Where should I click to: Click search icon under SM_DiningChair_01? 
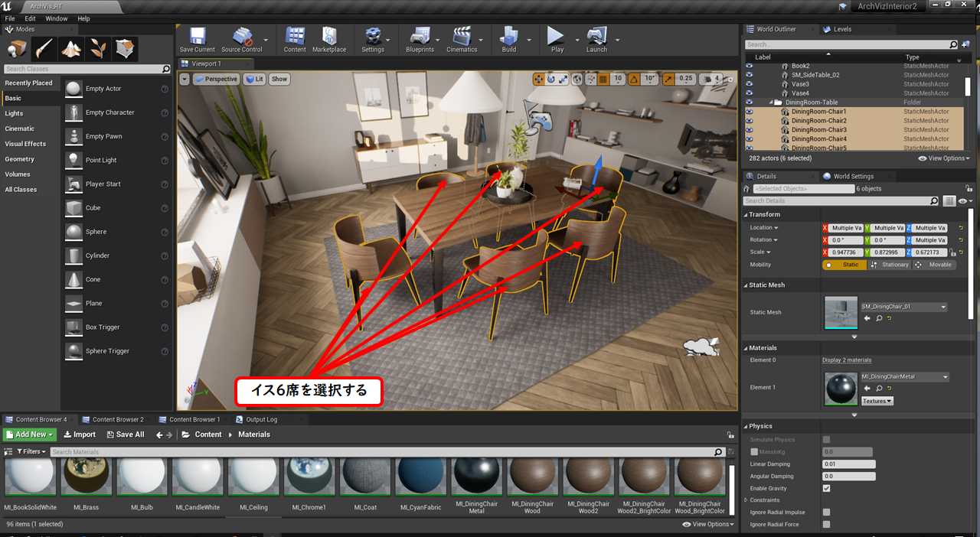coord(879,318)
